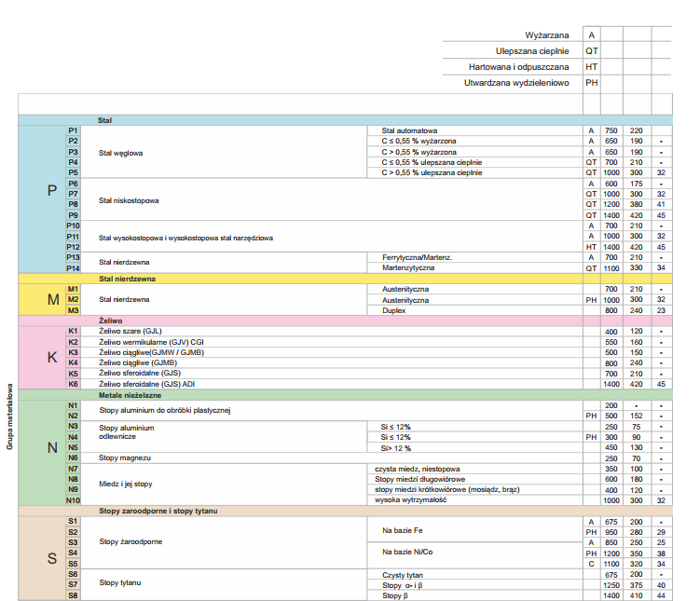This screenshot has height=601, width=700.
Task: Select the blue 'Stal' section header
Action: tap(345, 120)
